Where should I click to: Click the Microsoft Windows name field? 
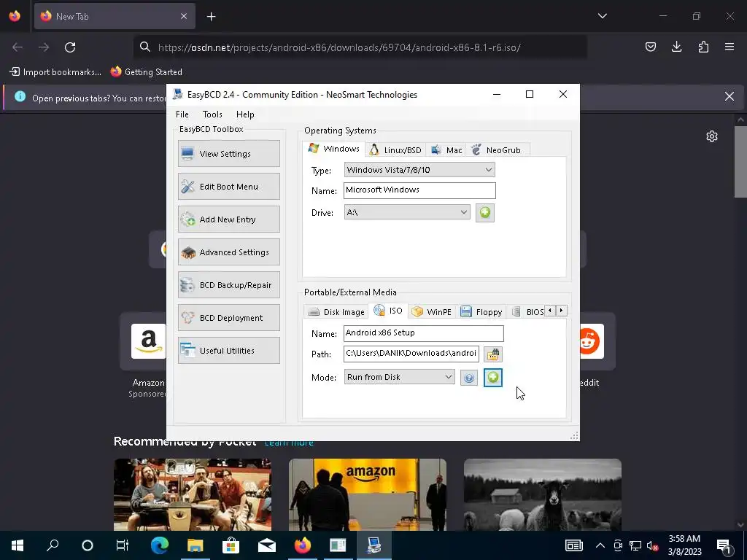click(419, 190)
